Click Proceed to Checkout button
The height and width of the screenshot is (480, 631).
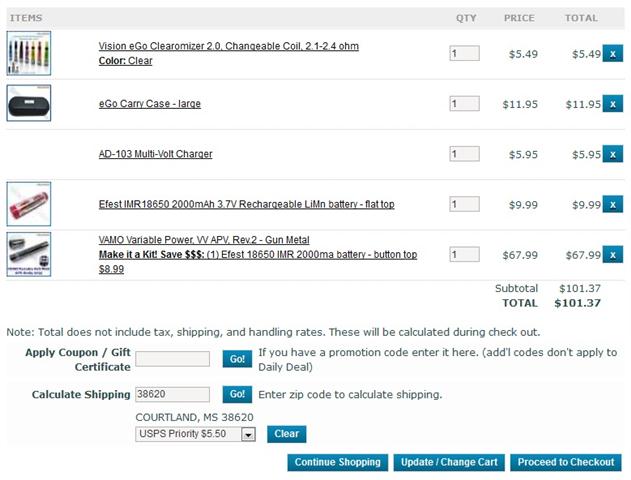click(x=566, y=462)
